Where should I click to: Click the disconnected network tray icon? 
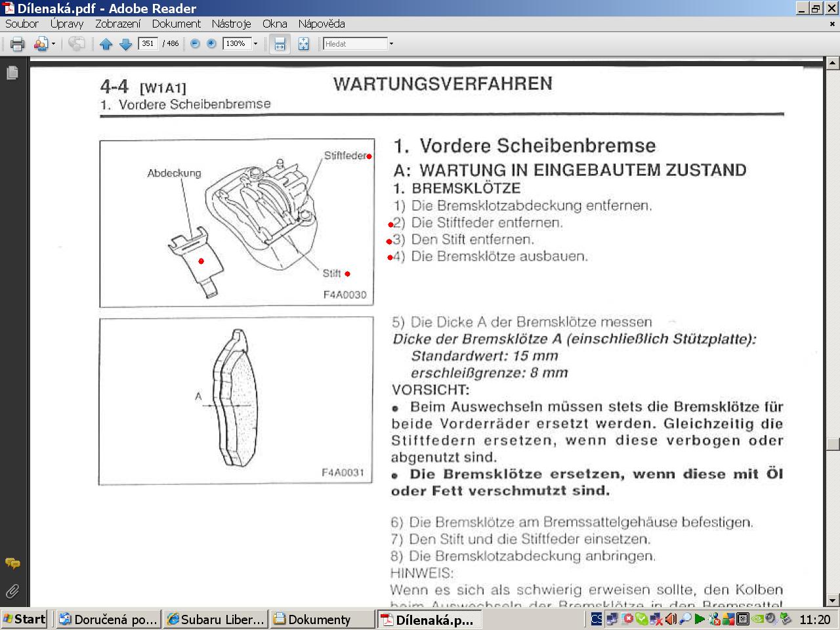coord(656,619)
